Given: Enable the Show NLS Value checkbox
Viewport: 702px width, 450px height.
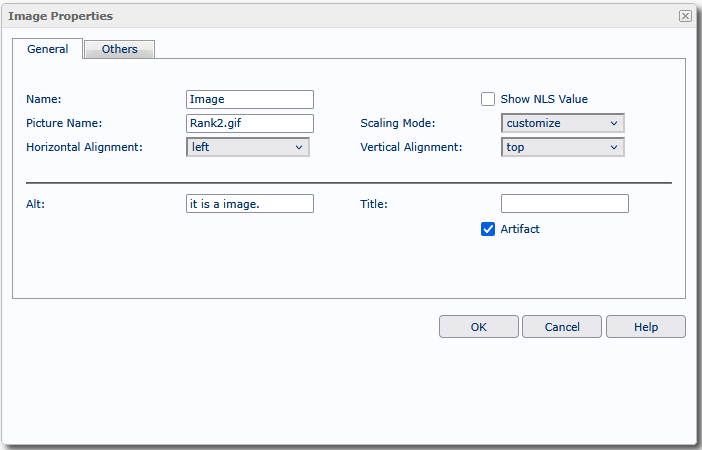Looking at the screenshot, I should 488,99.
